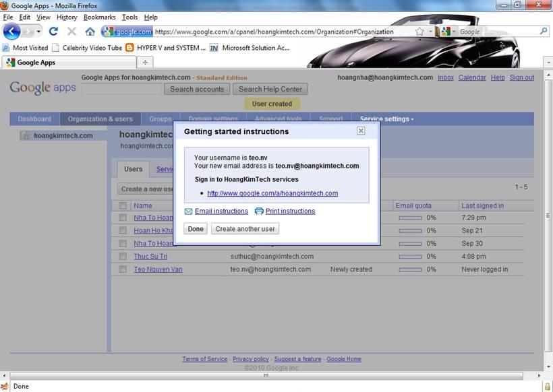The width and height of the screenshot is (553, 392).
Task: Click the Google Apps browser tab
Action: [69, 63]
